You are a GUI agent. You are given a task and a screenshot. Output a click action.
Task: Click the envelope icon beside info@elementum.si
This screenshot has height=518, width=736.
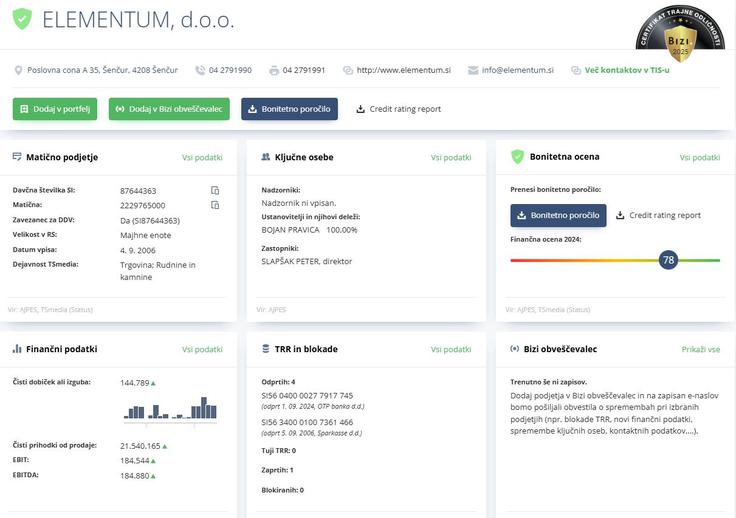coord(473,70)
